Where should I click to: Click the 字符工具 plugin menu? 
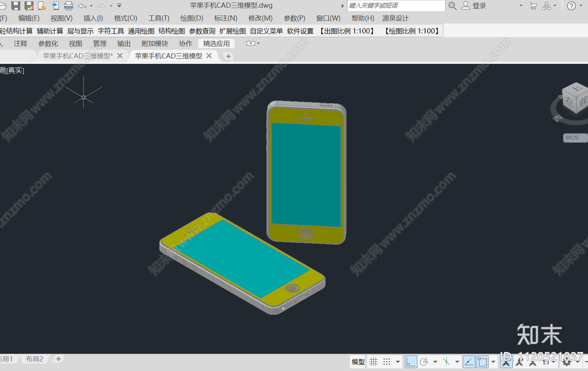coord(111,31)
